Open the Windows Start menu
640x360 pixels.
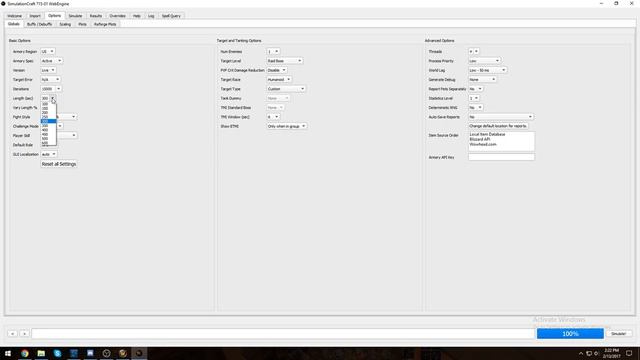pyautogui.click(x=8, y=353)
